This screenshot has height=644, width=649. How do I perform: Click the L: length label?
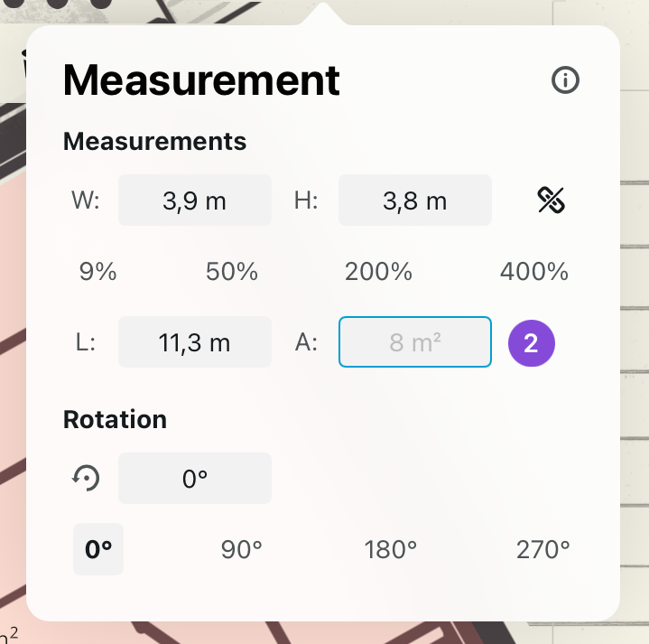86,342
